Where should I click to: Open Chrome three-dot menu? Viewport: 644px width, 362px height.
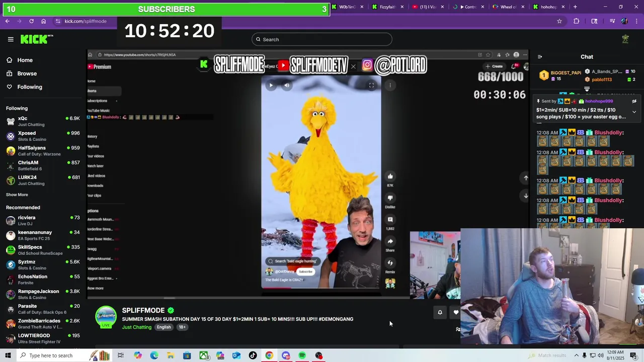[636, 21]
